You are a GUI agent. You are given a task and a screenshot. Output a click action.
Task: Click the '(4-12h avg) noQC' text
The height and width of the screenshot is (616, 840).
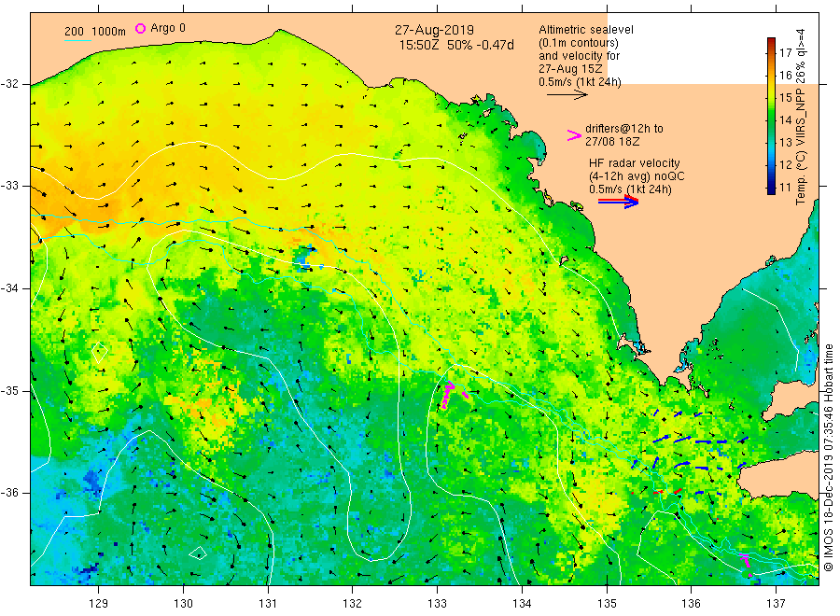(x=637, y=176)
